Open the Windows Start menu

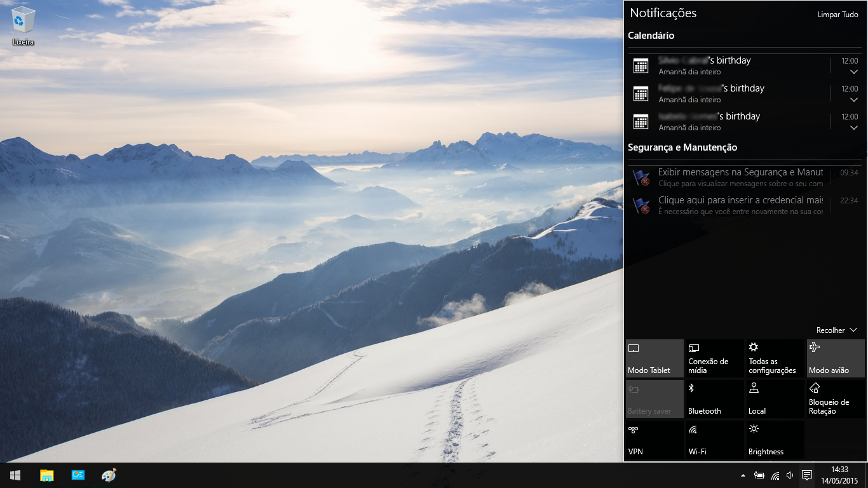click(15, 475)
